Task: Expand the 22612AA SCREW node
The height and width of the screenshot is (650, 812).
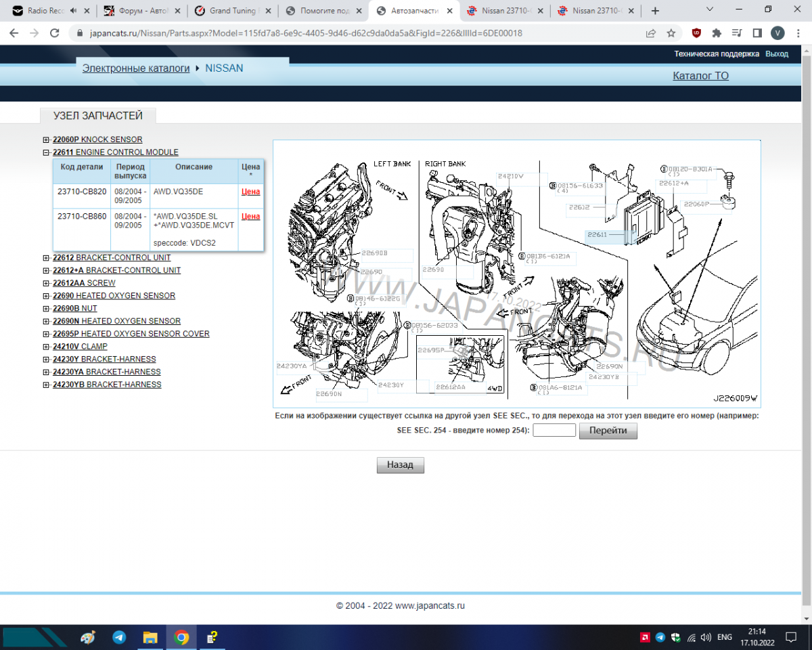Action: (x=46, y=283)
